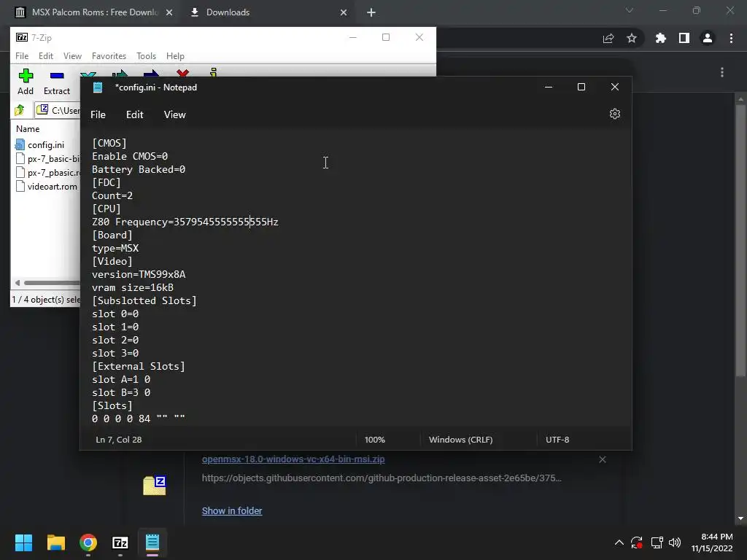Show hidden system tray icons
Screen dimensions: 747x560
pos(619,542)
